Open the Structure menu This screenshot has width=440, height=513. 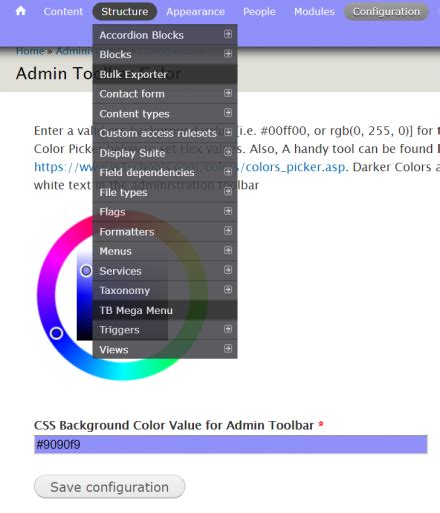coord(125,12)
